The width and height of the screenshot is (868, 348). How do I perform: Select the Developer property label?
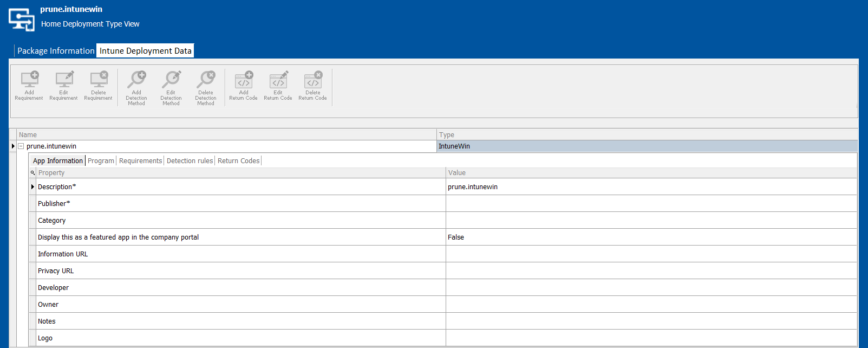[x=54, y=288]
